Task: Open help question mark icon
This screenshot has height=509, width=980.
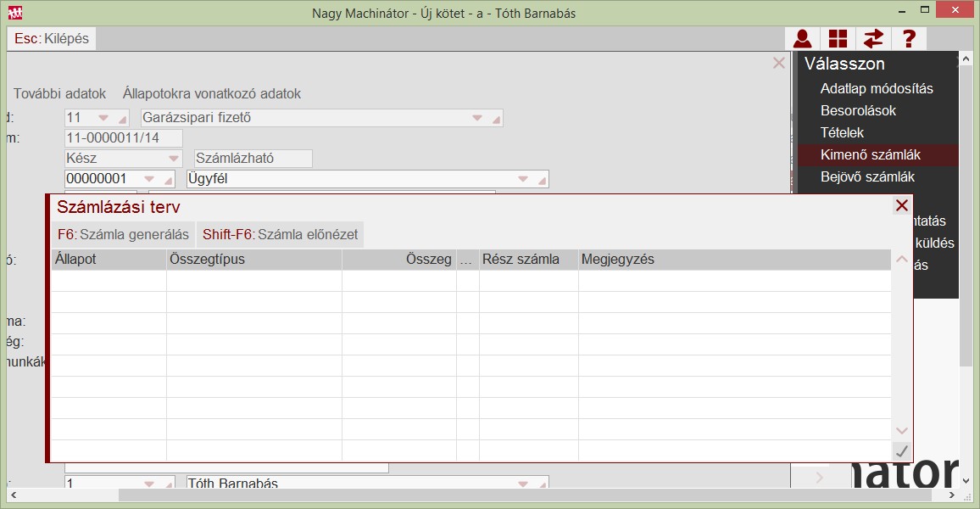Action: pos(909,39)
